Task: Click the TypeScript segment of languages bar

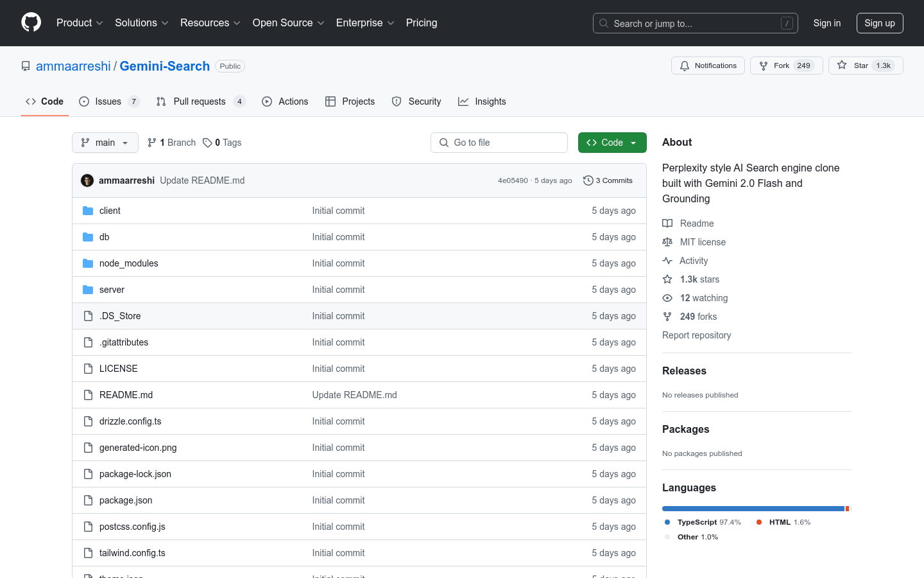Action: [x=752, y=509]
